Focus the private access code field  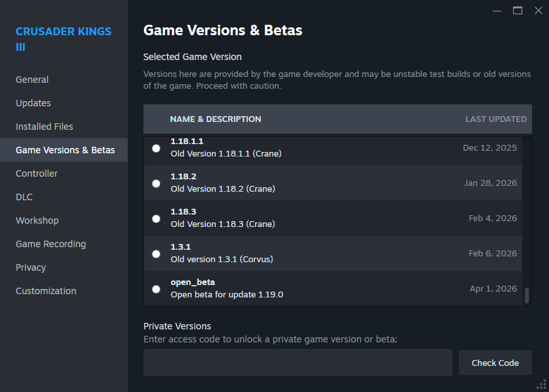[297, 363]
